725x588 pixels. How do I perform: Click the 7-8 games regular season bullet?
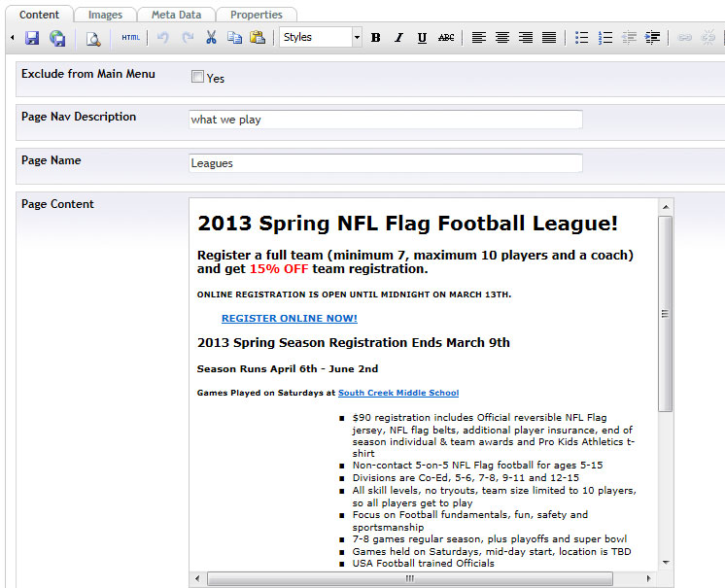489,539
